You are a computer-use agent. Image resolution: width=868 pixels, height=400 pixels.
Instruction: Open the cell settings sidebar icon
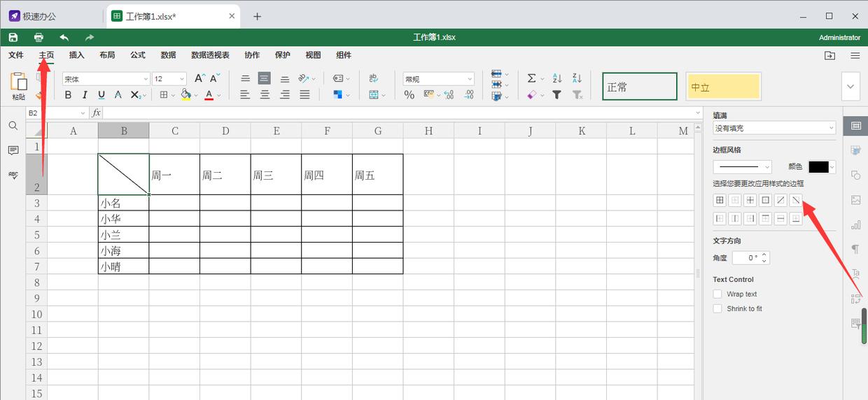855,126
